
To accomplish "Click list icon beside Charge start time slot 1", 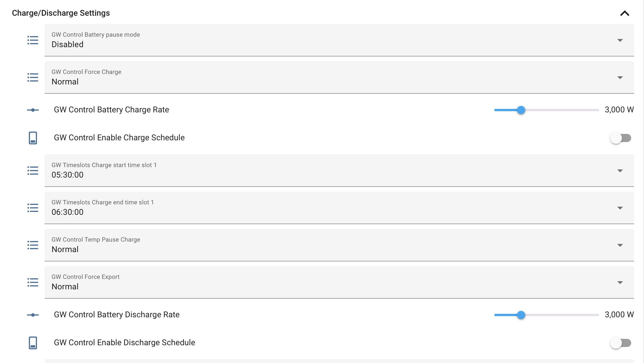I will tap(33, 171).
